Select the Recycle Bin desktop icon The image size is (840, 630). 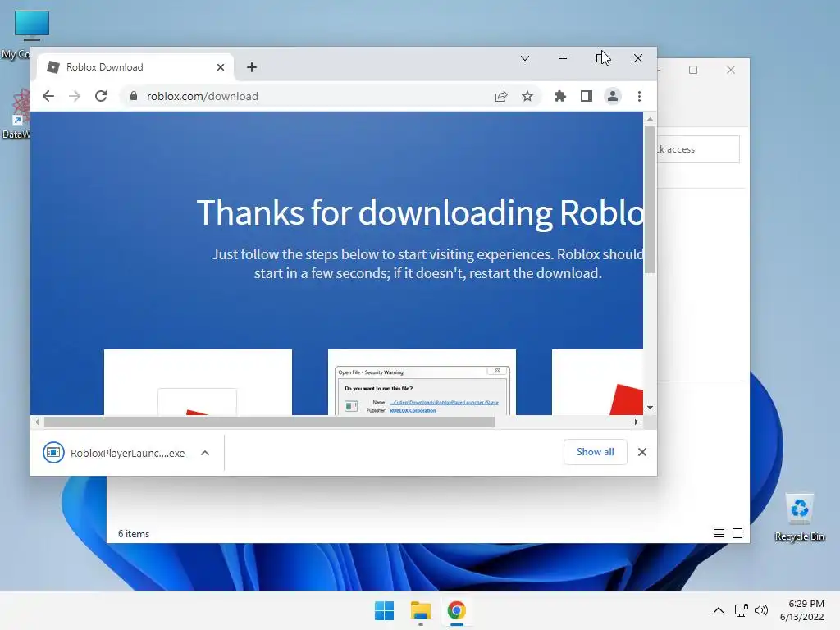(x=800, y=518)
